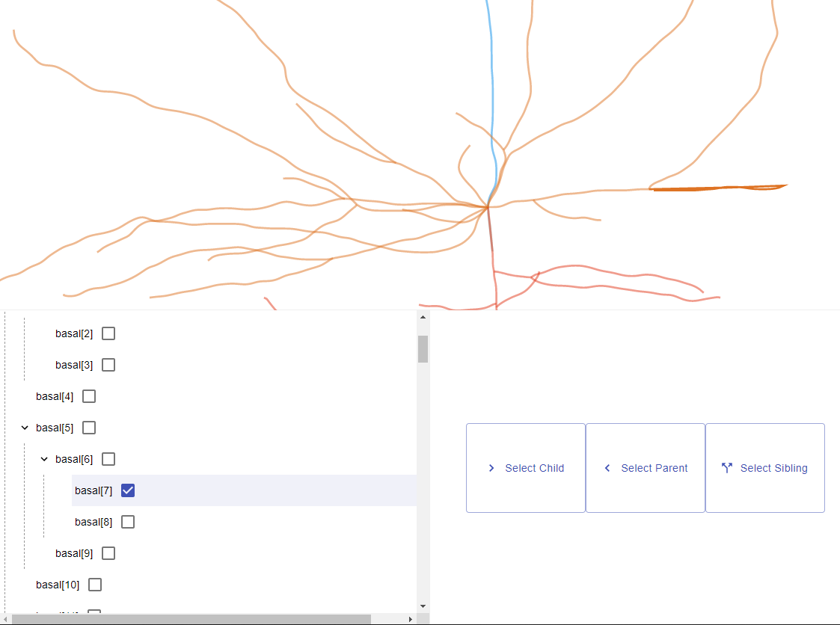The image size is (840, 625).
Task: Click the Select Child button
Action: pos(526,468)
